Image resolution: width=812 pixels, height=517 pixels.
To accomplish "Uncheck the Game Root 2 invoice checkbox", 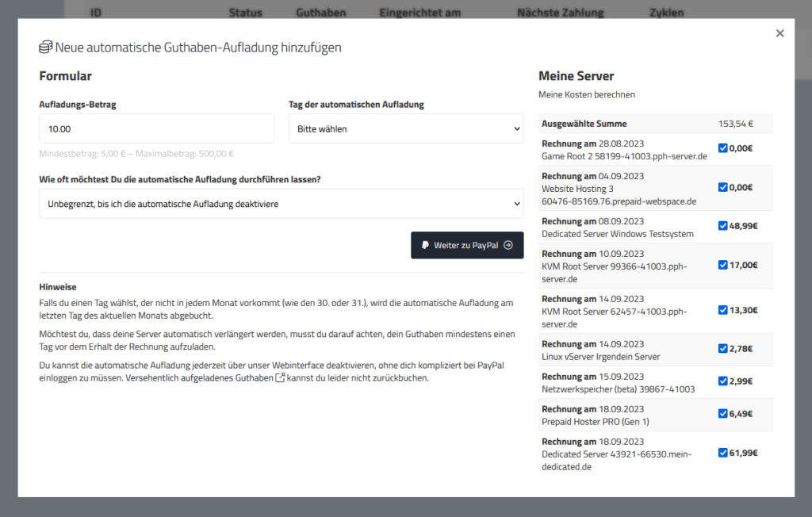I will pyautogui.click(x=723, y=148).
